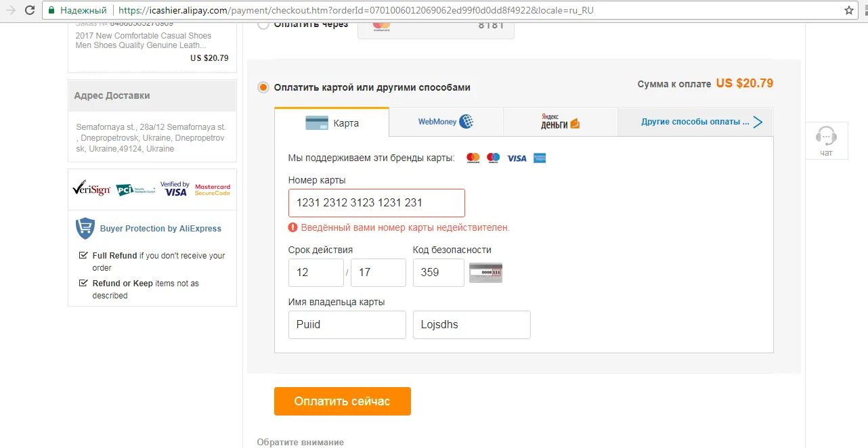Click the 'Номер карты' label
The width and height of the screenshot is (868, 448).
(x=317, y=180)
